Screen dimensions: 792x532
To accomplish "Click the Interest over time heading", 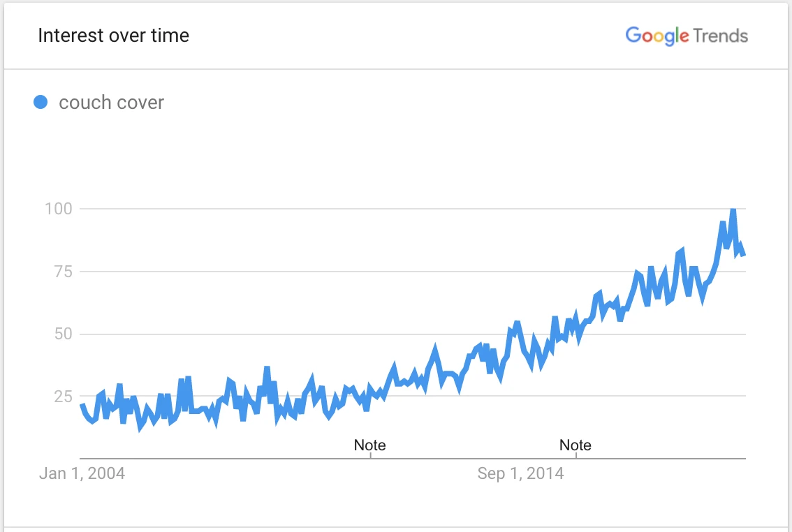I will coord(113,36).
